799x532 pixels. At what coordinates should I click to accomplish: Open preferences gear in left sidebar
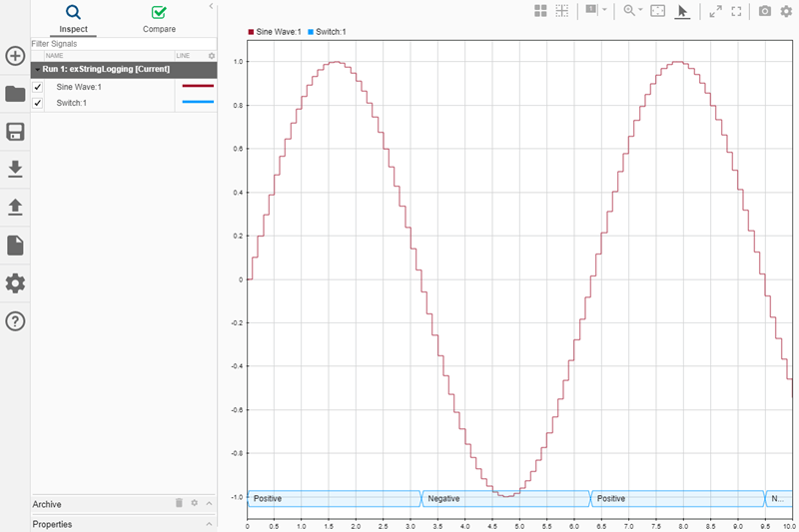pos(15,283)
